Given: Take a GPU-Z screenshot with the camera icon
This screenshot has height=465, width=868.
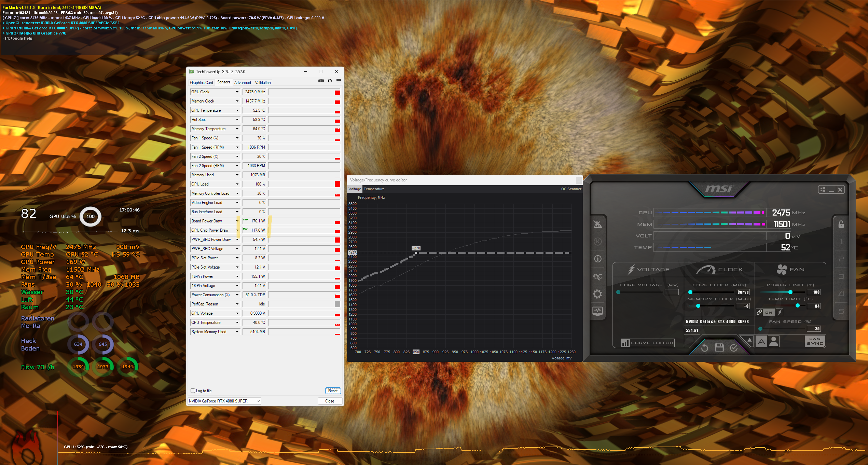Looking at the screenshot, I should [321, 81].
